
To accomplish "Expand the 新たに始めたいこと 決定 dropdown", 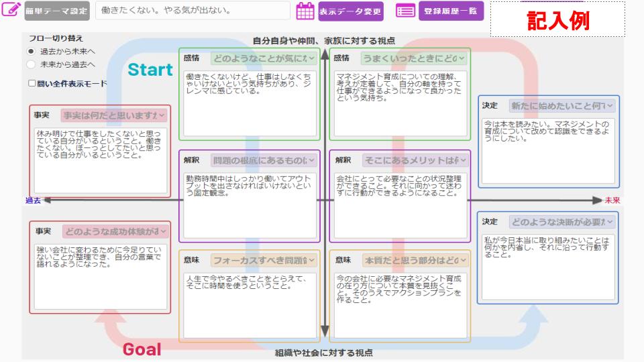I will [x=561, y=106].
